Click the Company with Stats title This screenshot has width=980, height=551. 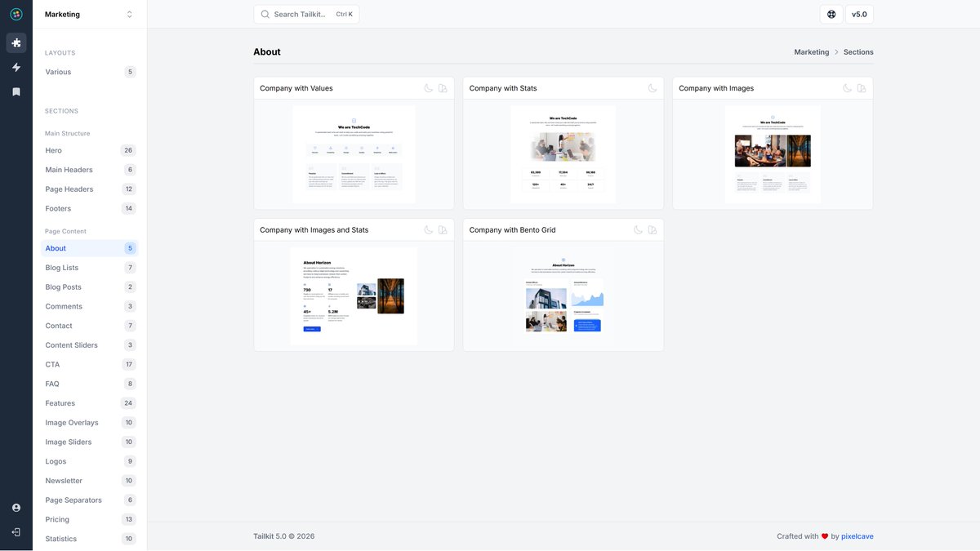pyautogui.click(x=503, y=88)
